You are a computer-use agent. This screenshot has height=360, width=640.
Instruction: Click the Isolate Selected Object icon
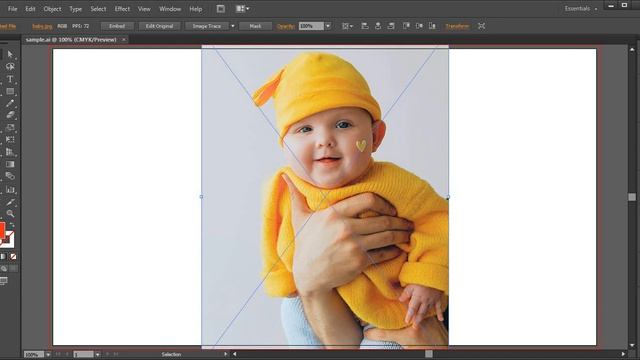tap(482, 26)
